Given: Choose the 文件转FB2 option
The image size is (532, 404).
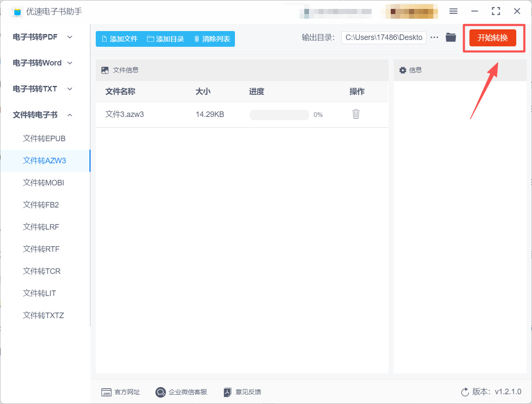Looking at the screenshot, I should pyautogui.click(x=41, y=205).
